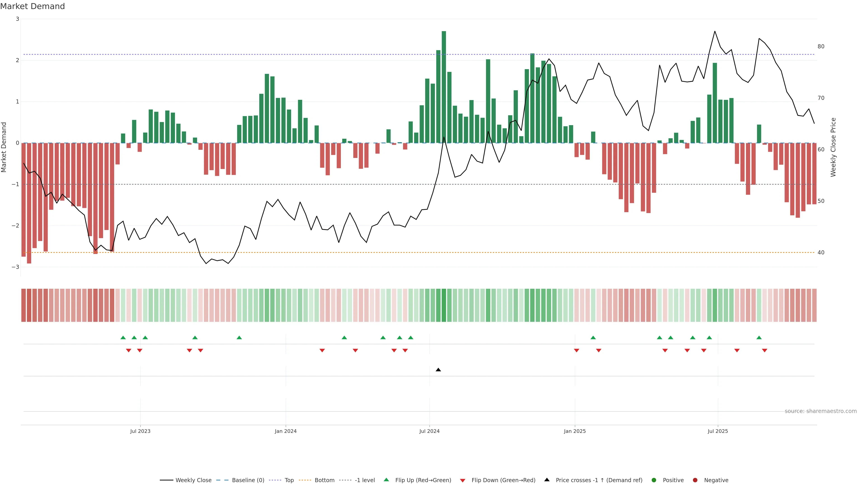Click the red Negative legend dot
Image resolution: width=868 pixels, height=488 pixels.
(x=695, y=480)
